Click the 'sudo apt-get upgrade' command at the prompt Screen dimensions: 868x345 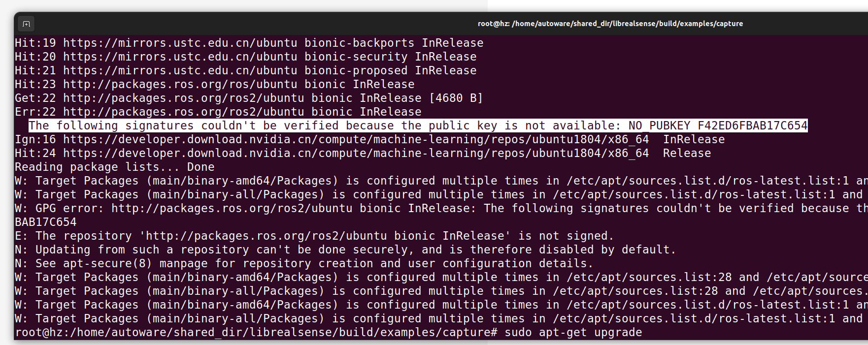(x=573, y=332)
